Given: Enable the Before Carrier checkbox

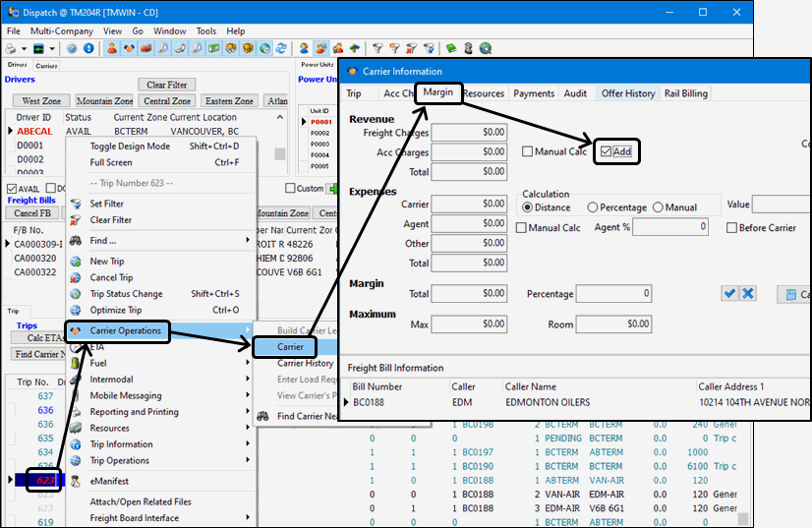Looking at the screenshot, I should pyautogui.click(x=732, y=228).
